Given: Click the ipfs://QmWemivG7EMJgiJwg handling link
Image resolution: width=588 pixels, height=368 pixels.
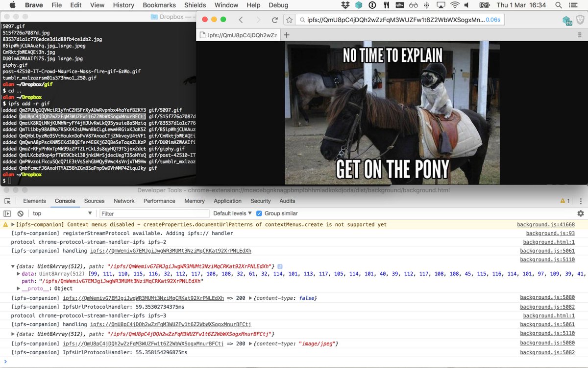Looking at the screenshot, I should [171, 251].
